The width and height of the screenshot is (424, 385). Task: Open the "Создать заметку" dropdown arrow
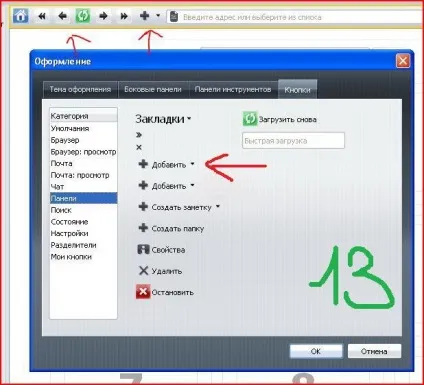click(218, 206)
